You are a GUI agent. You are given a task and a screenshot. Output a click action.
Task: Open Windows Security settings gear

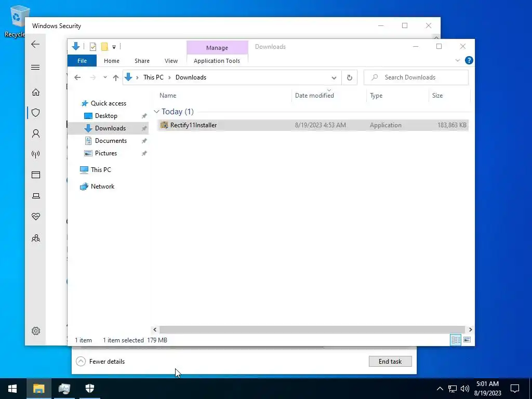36,331
